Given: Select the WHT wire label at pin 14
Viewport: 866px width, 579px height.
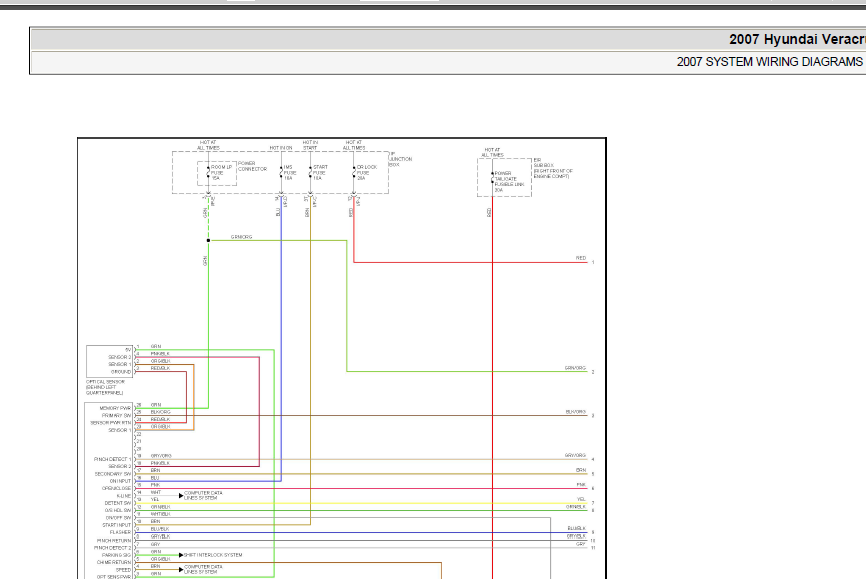Looking at the screenshot, I should click(x=156, y=492).
